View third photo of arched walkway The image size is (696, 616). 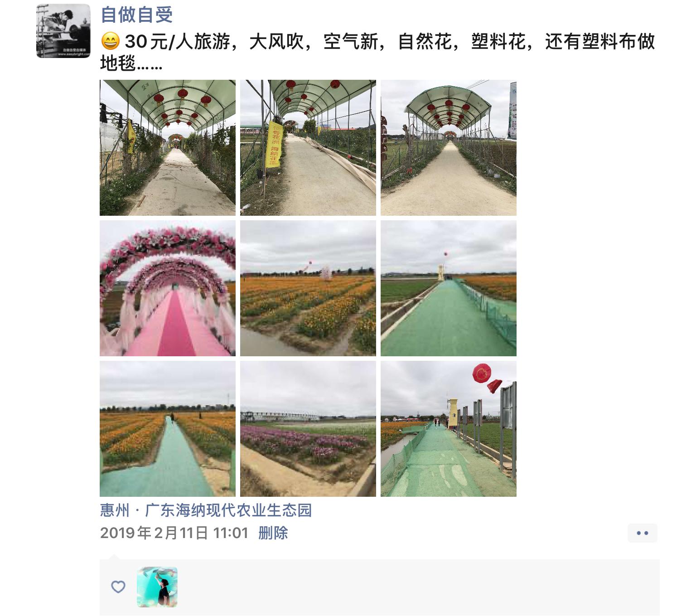click(x=449, y=148)
